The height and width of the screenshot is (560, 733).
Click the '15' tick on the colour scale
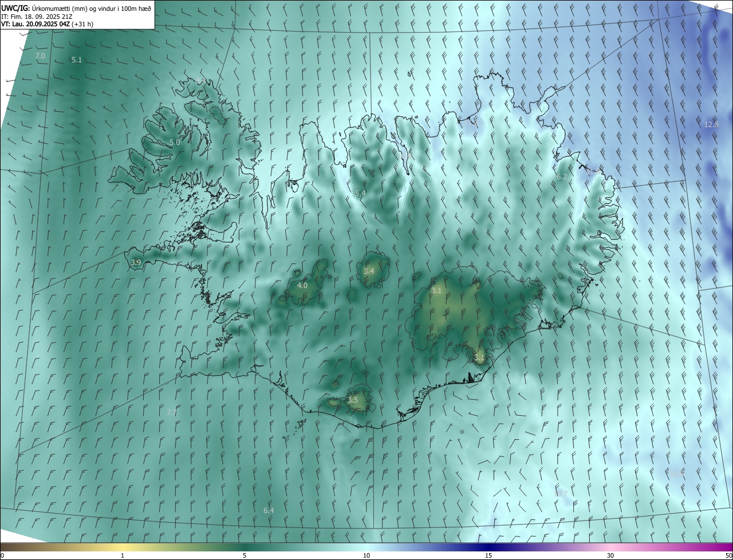pyautogui.click(x=488, y=555)
